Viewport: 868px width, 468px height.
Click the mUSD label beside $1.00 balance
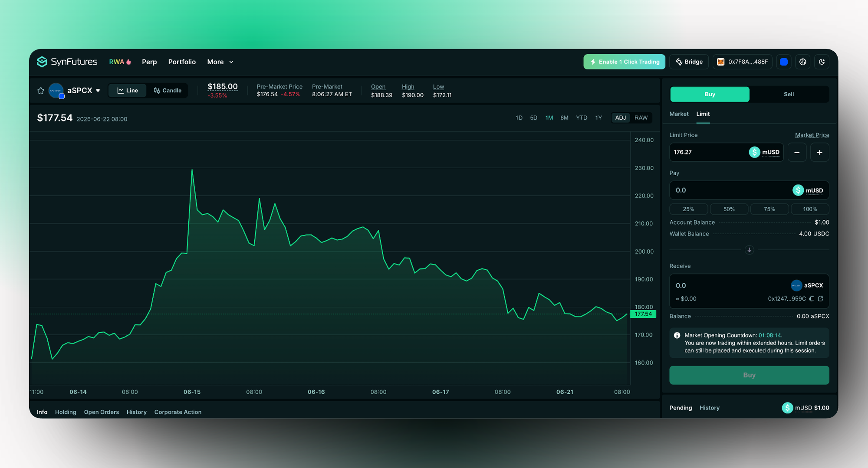(803, 408)
